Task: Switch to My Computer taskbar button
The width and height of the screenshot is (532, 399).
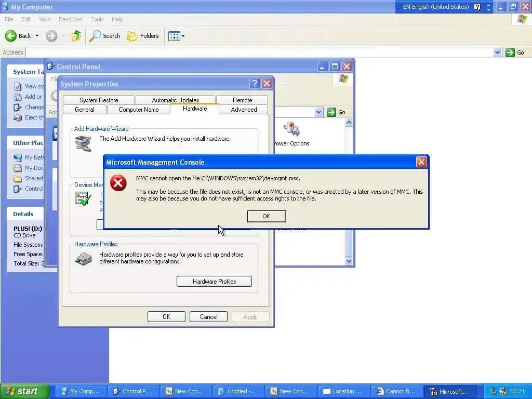Action: [x=81, y=391]
